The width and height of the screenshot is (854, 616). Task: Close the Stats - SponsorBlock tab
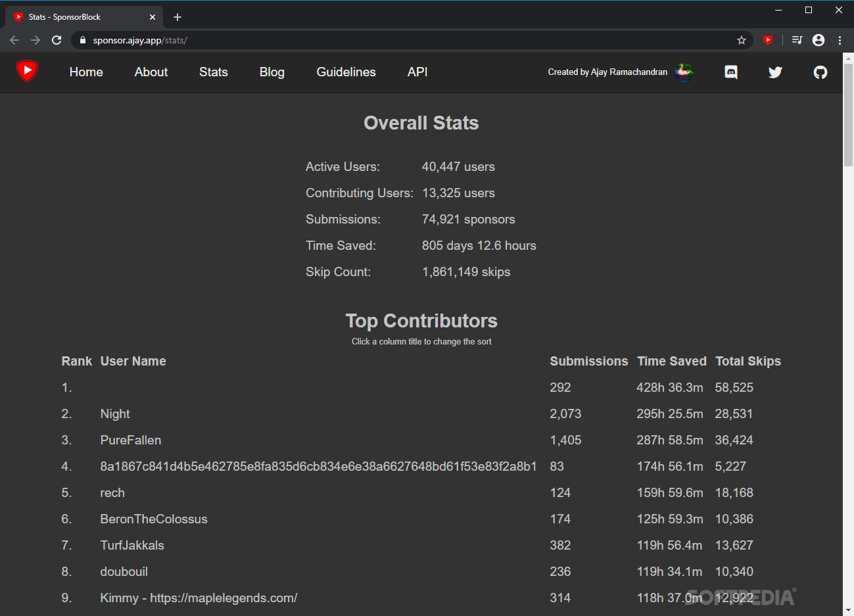coord(153,17)
